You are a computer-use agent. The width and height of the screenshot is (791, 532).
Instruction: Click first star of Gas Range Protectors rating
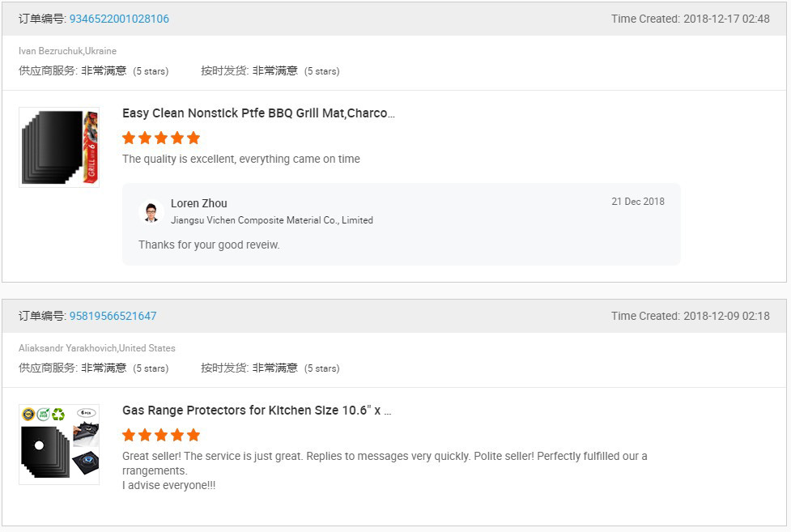129,435
